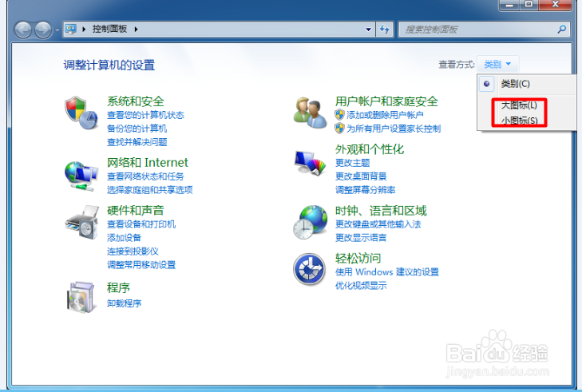This screenshot has width=582, height=392.
Task: Open the 查看方式 类别 dropdown
Action: tap(498, 65)
